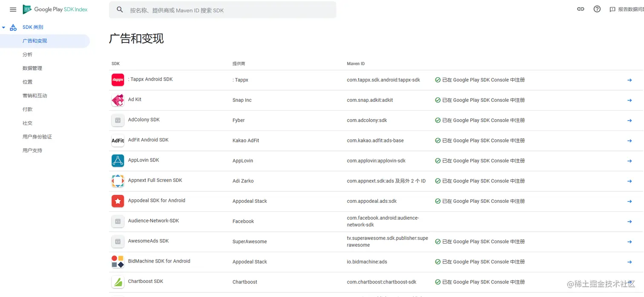Open Audience-Network-SDK entry
Screen dimensions: 644x297
tap(153, 221)
